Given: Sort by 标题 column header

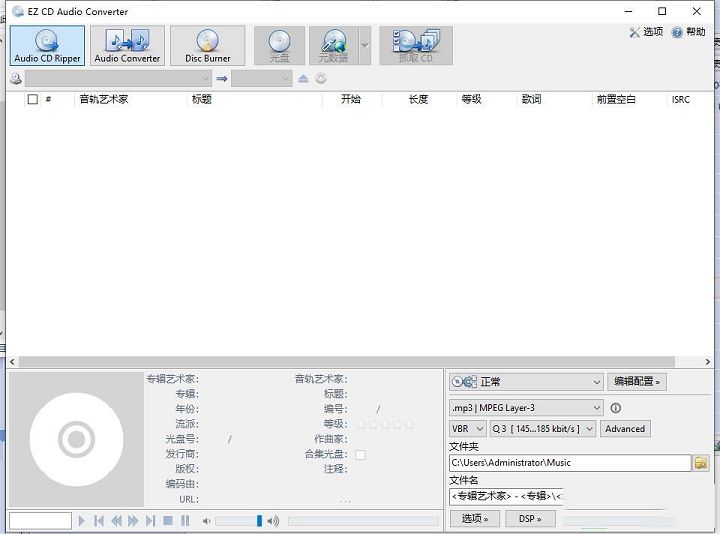Looking at the screenshot, I should (x=202, y=99).
